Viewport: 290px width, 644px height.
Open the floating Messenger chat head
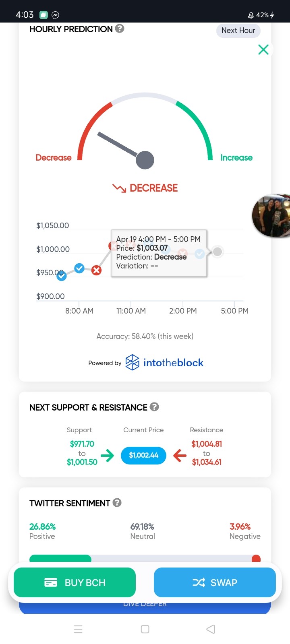pos(271,216)
